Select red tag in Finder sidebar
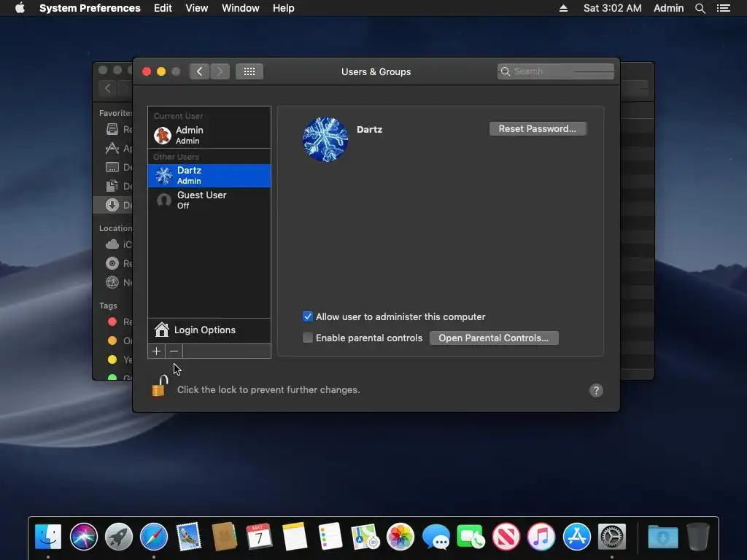 point(112,322)
